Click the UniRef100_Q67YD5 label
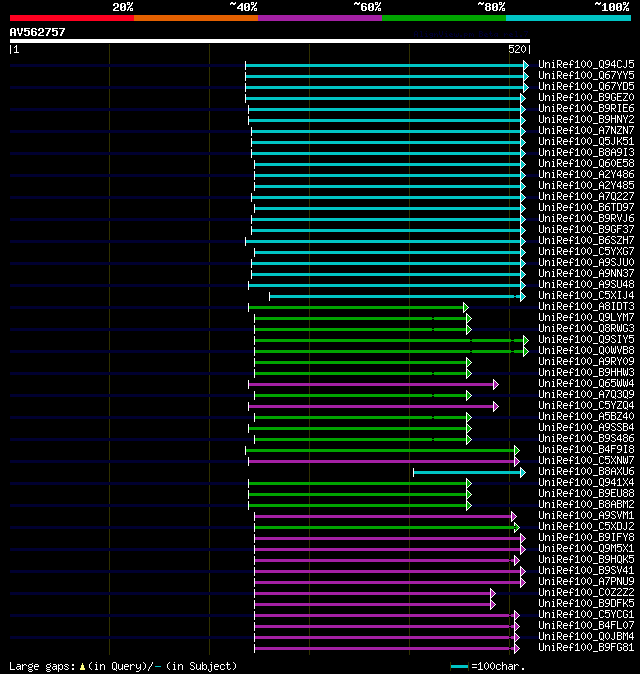This screenshot has width=640, height=674. pos(586,86)
